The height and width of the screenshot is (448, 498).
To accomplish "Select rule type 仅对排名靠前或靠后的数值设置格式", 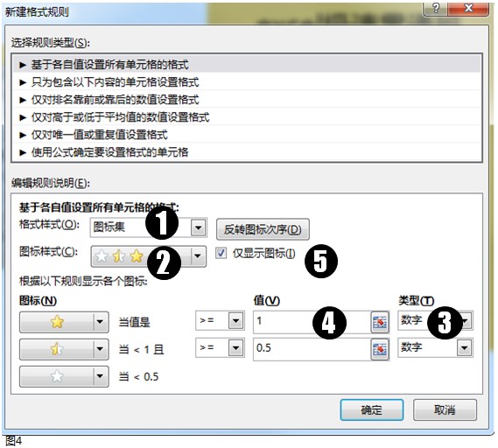I will [x=247, y=100].
